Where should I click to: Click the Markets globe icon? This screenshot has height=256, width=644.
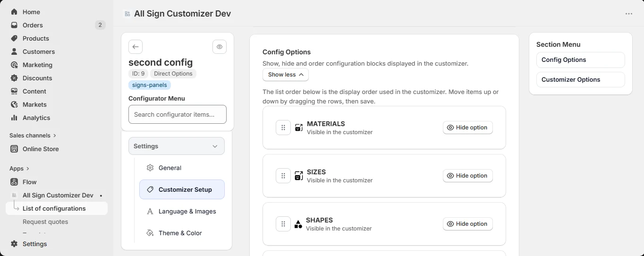[x=14, y=104]
